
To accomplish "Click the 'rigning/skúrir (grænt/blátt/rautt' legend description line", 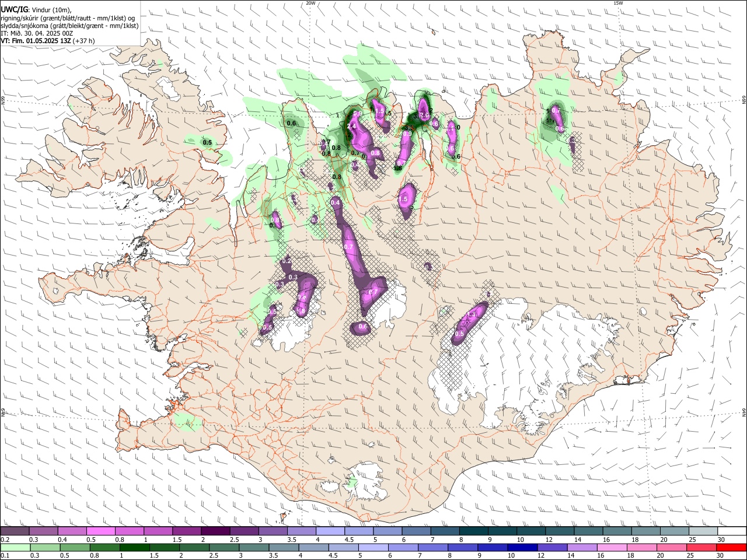I will [x=67, y=18].
